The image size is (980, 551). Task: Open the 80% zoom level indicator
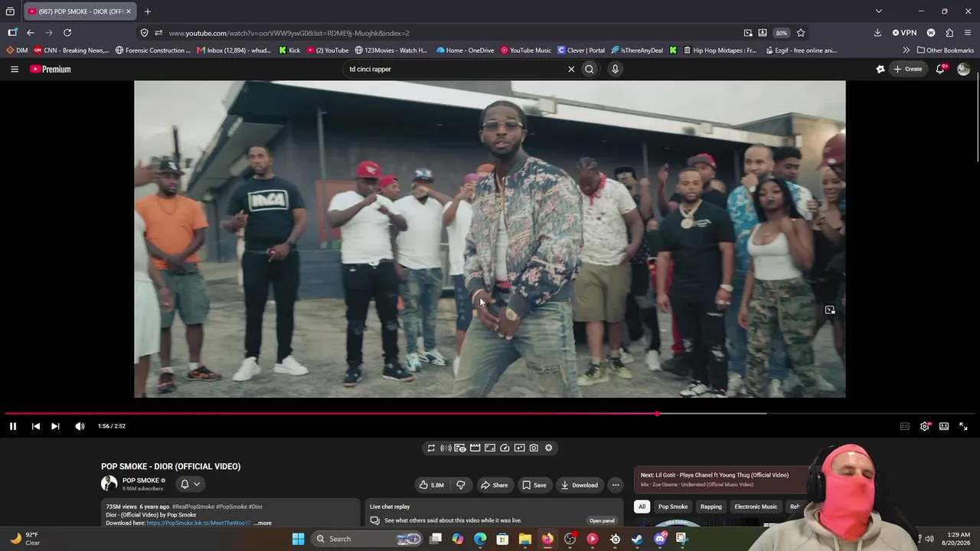781,33
